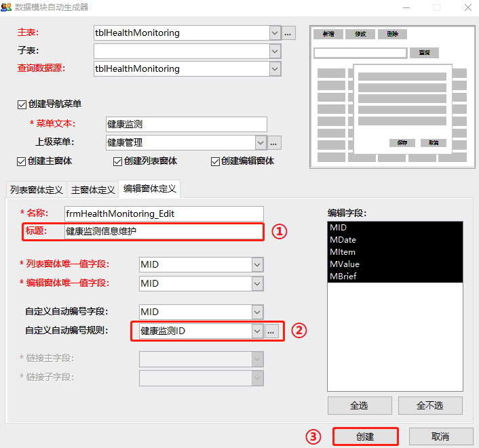The width and height of the screenshot is (479, 448).
Task: Toggle 创建主窗体 checkbox
Action: tap(22, 161)
